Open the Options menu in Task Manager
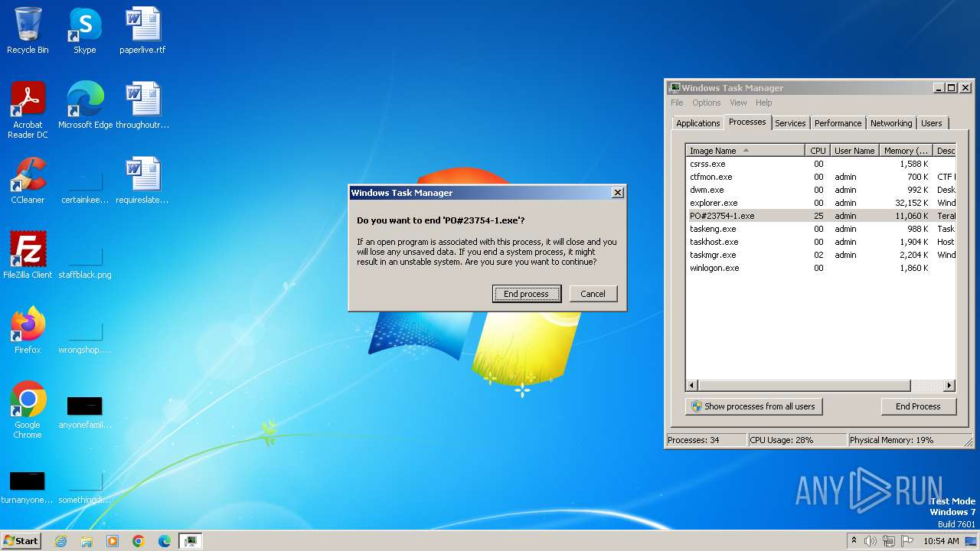 click(x=706, y=103)
